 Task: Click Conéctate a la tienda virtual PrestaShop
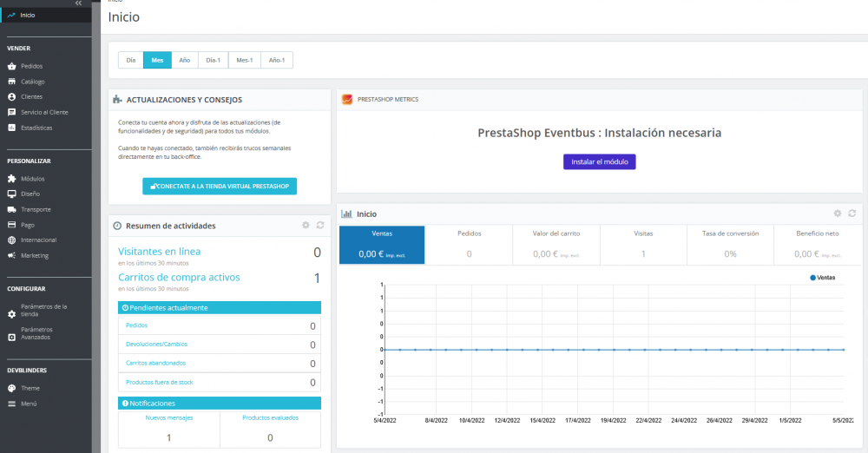[x=220, y=186]
